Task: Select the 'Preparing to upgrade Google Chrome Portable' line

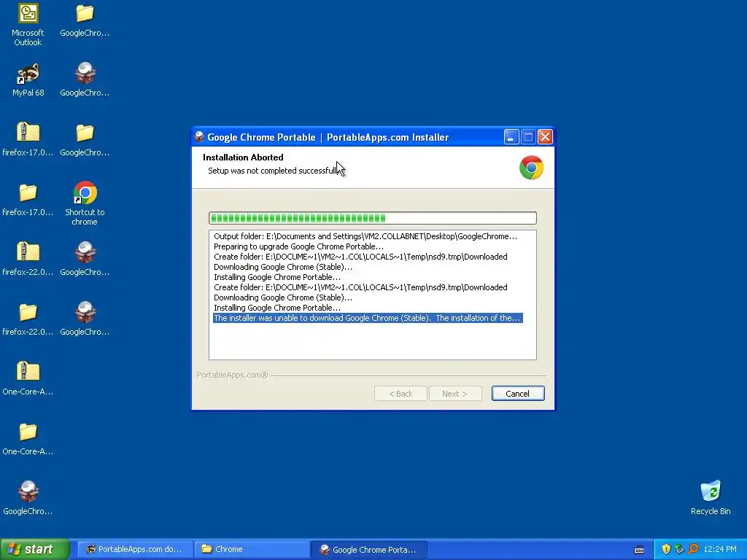Action: 298,246
